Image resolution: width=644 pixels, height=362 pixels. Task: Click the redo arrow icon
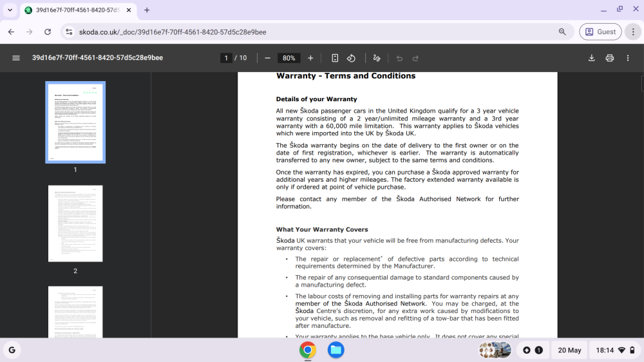415,59
